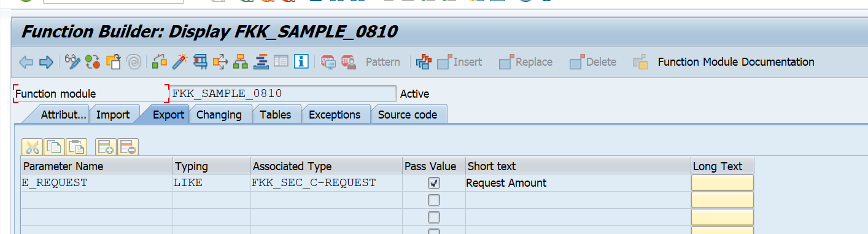Click the Parameter Name column header
This screenshot has width=868, height=234.
point(97,166)
